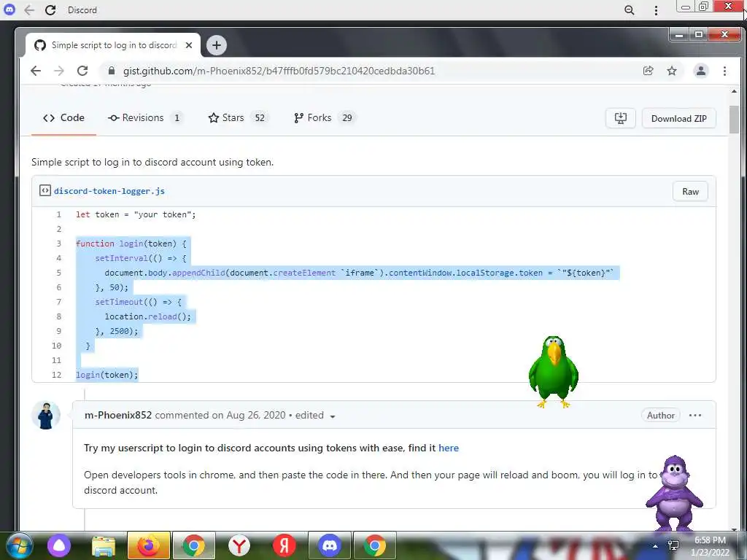Open the Forks tab

pos(325,118)
